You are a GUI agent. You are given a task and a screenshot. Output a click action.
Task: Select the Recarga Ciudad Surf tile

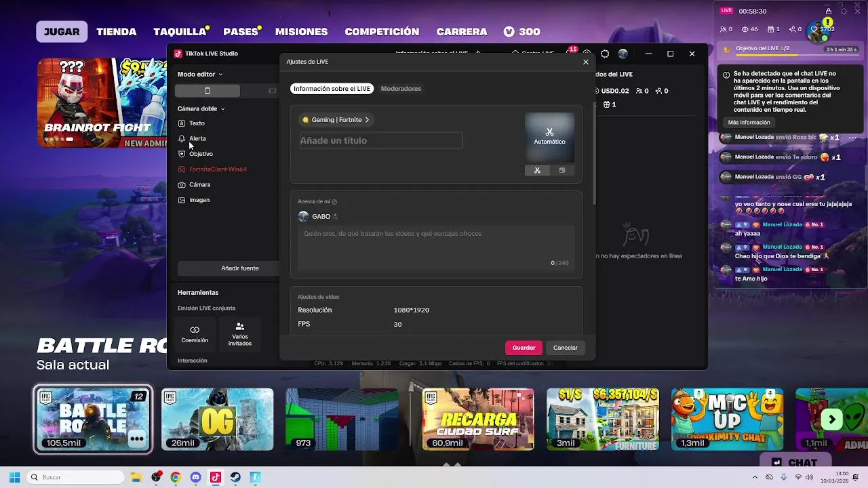coord(477,419)
